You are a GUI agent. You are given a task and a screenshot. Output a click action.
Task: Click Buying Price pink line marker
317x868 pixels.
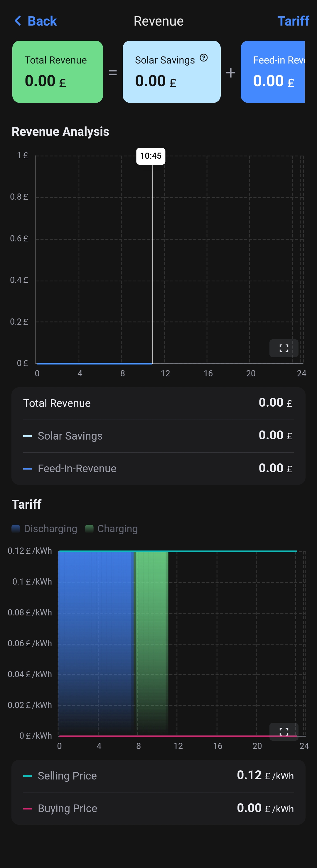(27, 808)
